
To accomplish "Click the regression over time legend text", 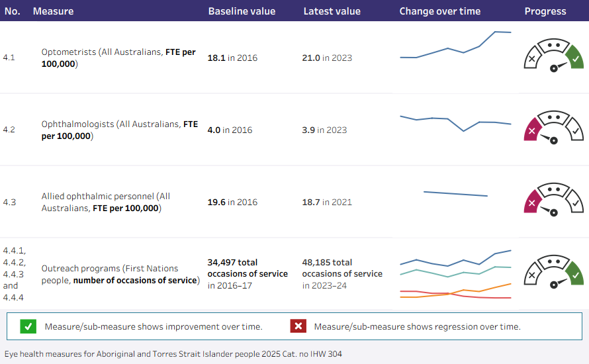I will [x=418, y=327].
